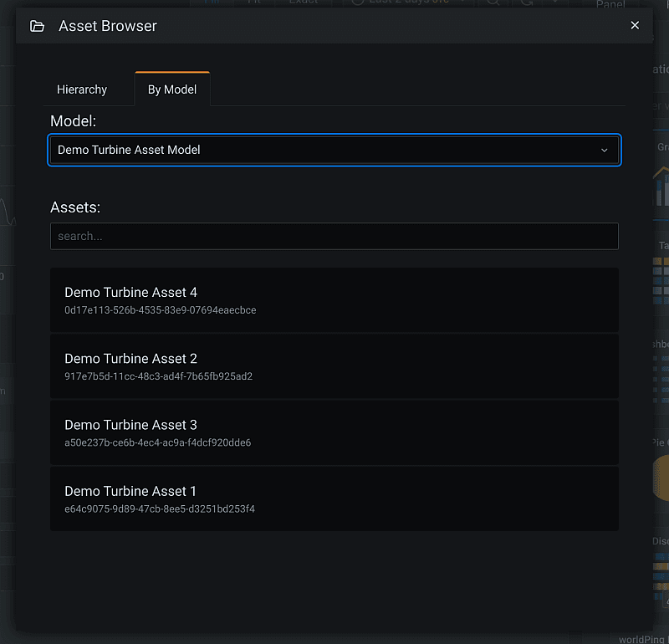This screenshot has height=644, width=669.
Task: Click asset ID starting with 0d17e113
Action: (x=161, y=310)
